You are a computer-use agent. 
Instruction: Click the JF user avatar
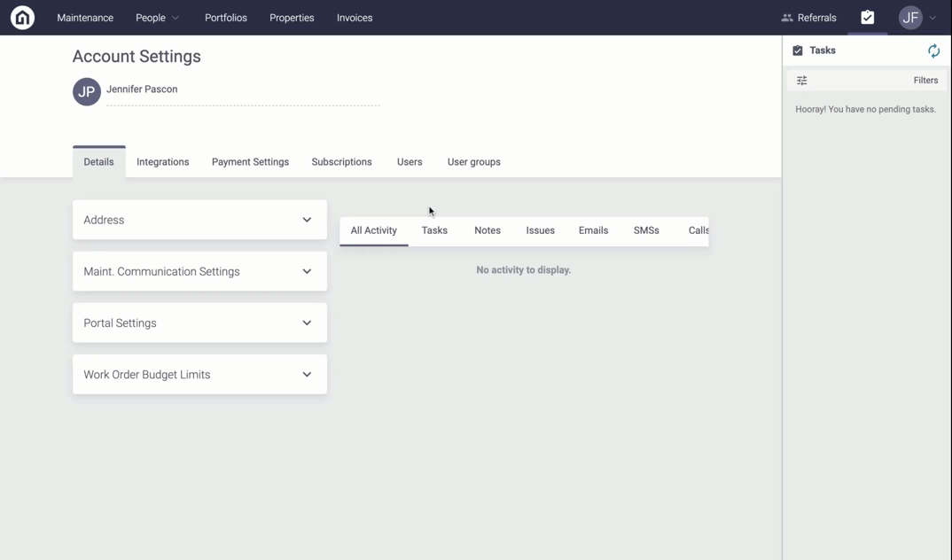(909, 18)
